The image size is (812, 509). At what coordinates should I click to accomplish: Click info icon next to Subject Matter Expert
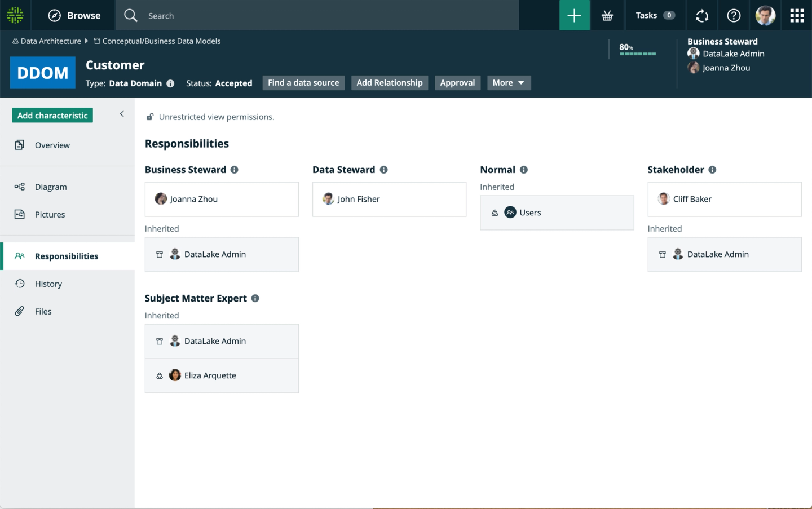click(x=255, y=298)
